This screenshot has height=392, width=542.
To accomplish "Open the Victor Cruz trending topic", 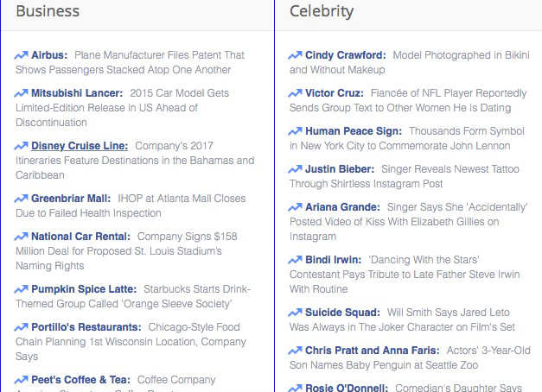I will [335, 93].
